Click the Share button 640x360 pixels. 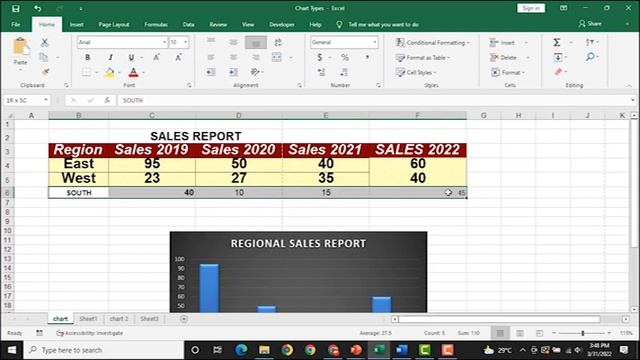point(590,24)
